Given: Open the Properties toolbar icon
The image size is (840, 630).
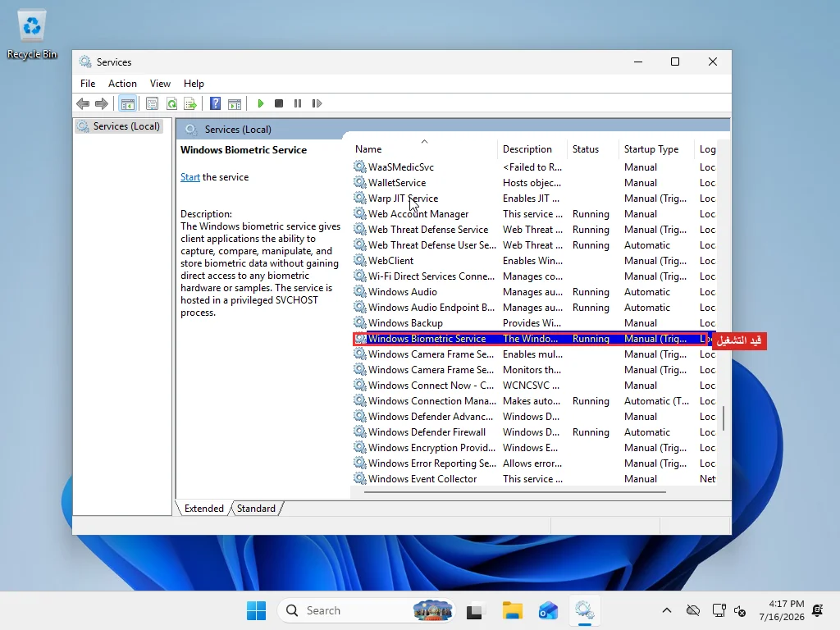Looking at the screenshot, I should pos(152,103).
